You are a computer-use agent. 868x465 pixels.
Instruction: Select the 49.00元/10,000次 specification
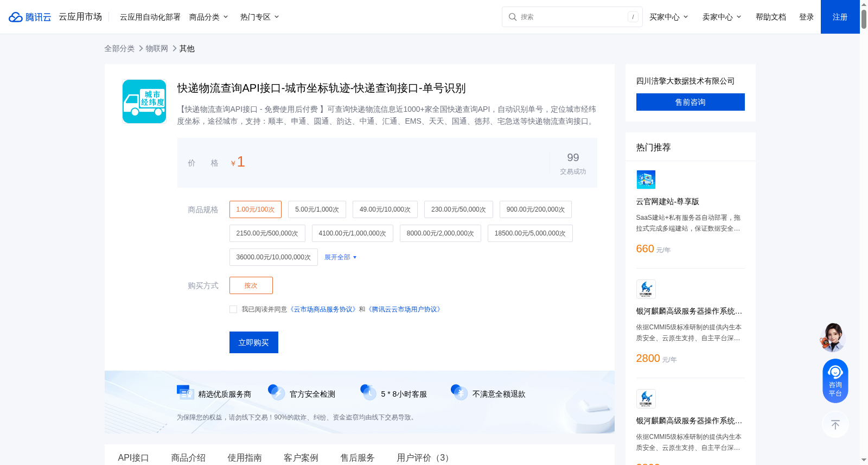[x=385, y=209]
